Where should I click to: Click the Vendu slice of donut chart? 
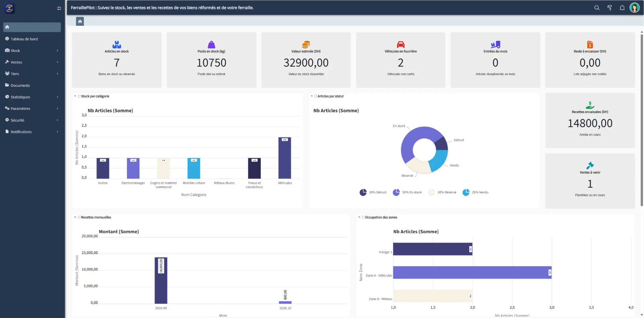click(439, 160)
